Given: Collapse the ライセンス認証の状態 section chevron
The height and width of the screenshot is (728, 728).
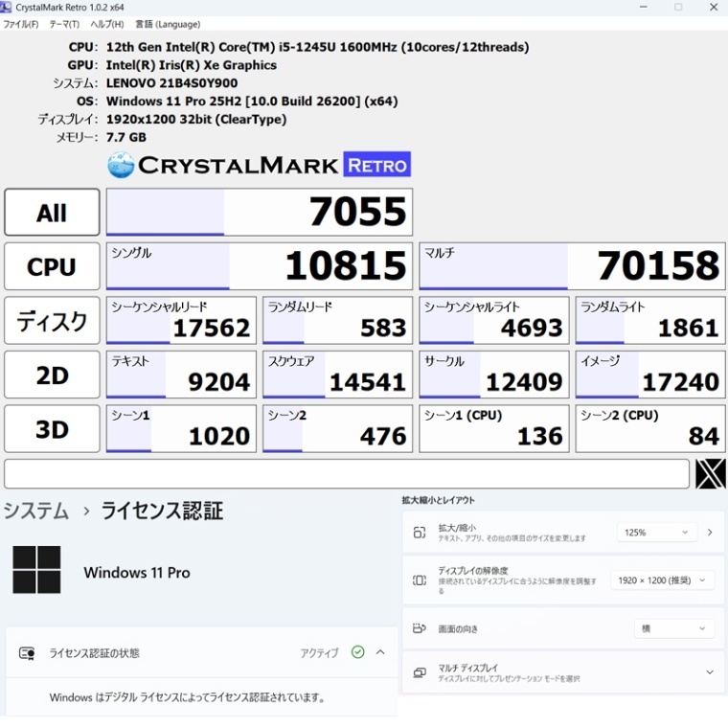Looking at the screenshot, I should tap(380, 652).
